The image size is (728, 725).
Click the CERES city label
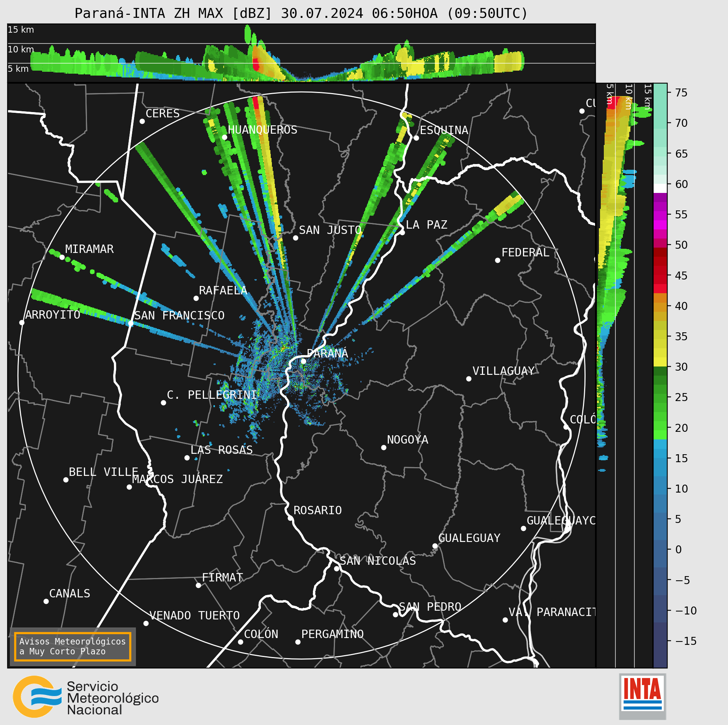(163, 114)
